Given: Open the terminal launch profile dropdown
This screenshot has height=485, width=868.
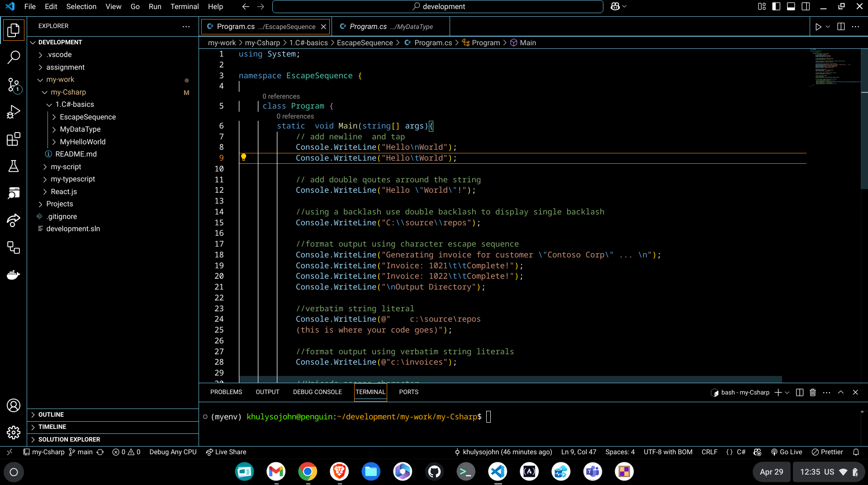Looking at the screenshot, I should coord(787,392).
